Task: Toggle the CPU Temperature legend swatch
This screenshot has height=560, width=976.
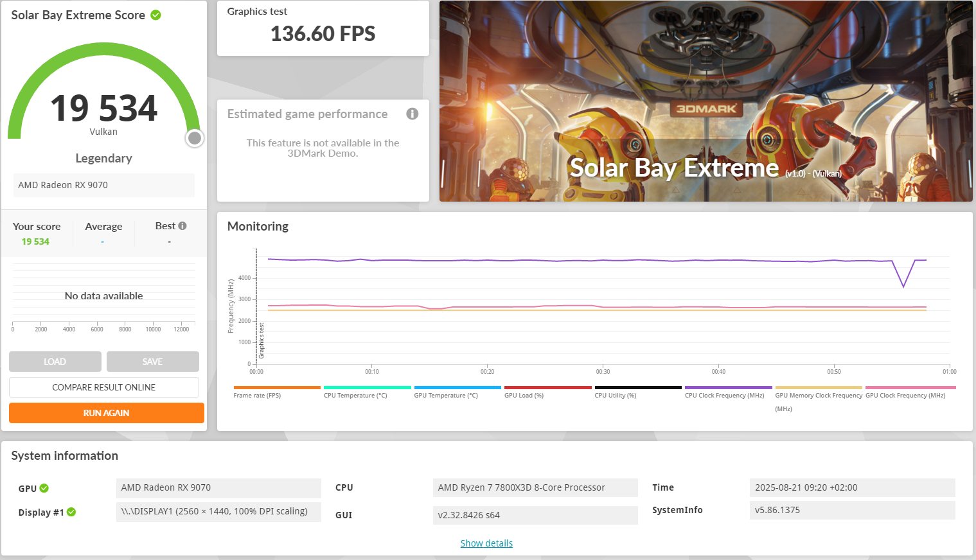Action: coord(368,388)
